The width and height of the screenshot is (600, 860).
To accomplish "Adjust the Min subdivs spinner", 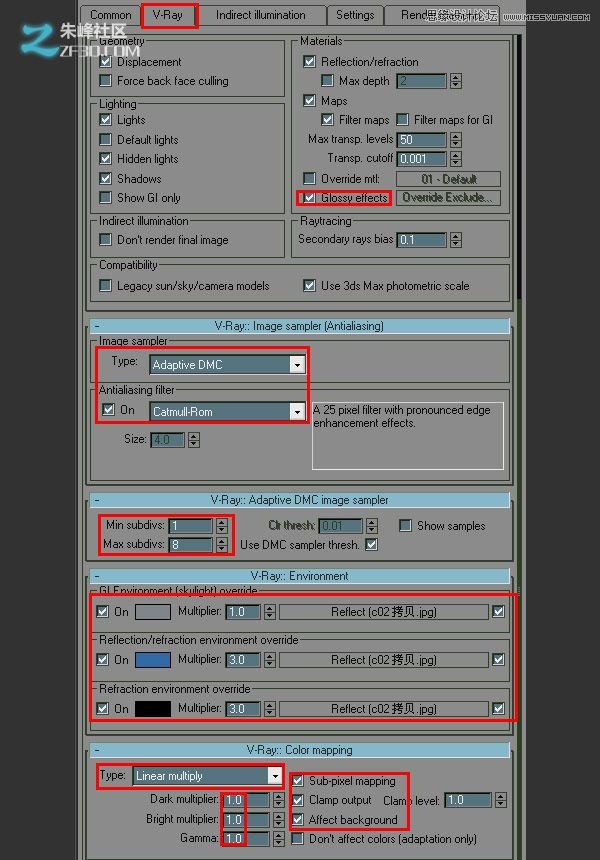I will click(222, 526).
